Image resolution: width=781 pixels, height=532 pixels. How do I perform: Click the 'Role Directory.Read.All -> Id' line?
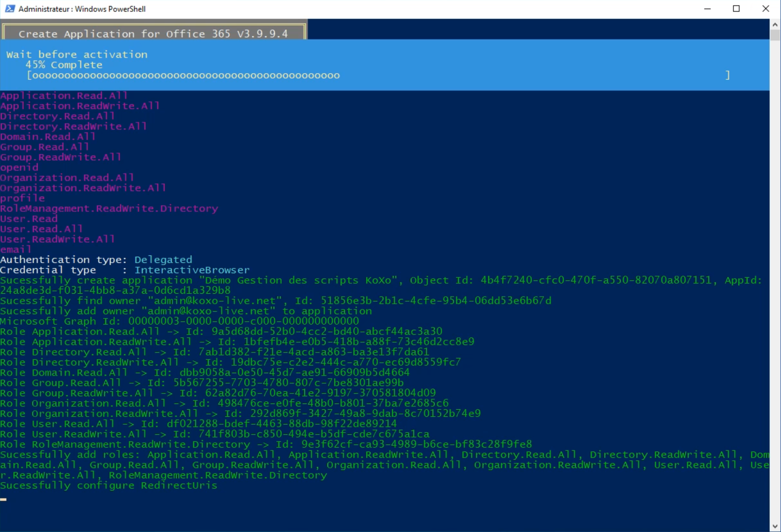click(x=215, y=352)
